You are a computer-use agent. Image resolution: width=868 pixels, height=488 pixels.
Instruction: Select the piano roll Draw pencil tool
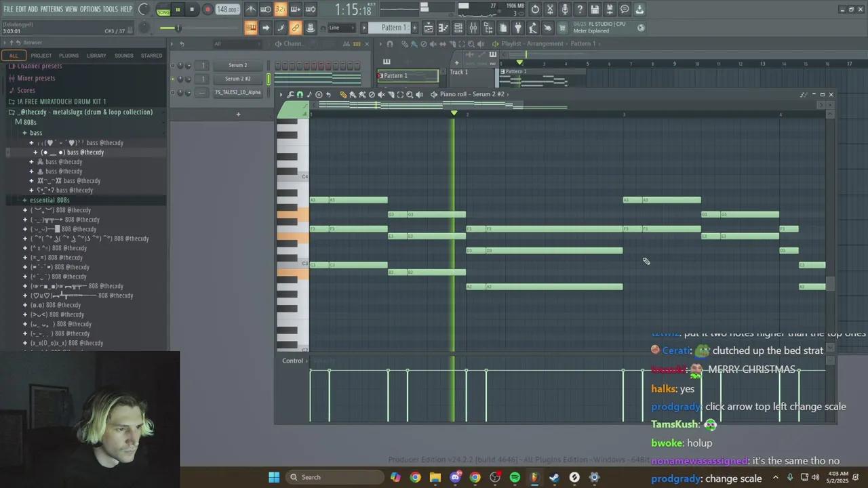pos(343,95)
